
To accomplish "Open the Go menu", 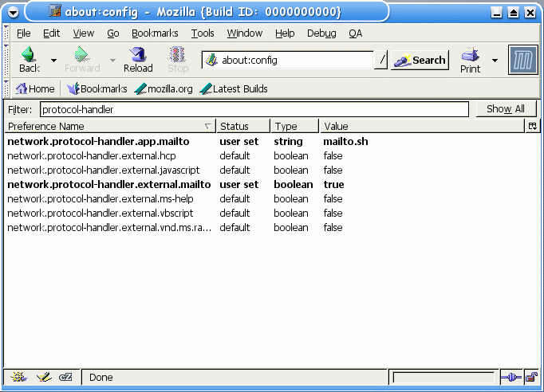I will 112,33.
